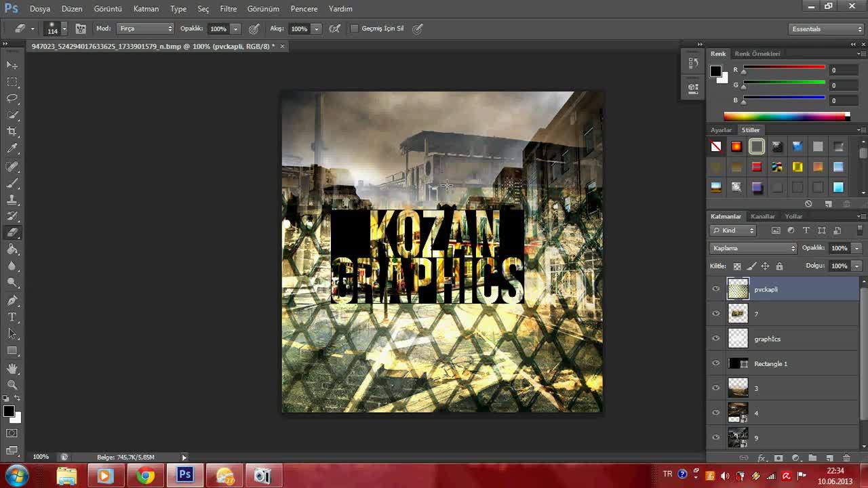
Task: Toggle Quick Mask mode
Action: point(12,433)
